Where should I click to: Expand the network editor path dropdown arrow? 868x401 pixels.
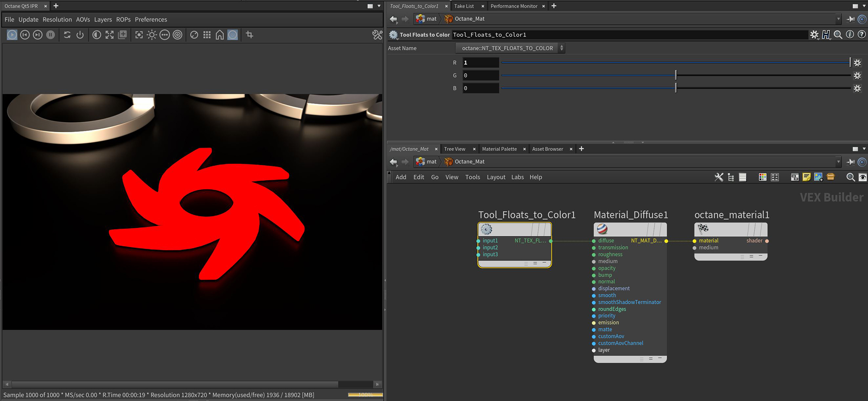tap(838, 162)
